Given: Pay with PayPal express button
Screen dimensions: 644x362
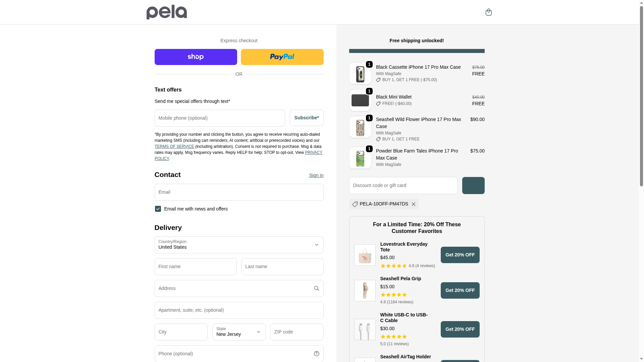Looking at the screenshot, I should tap(282, 57).
